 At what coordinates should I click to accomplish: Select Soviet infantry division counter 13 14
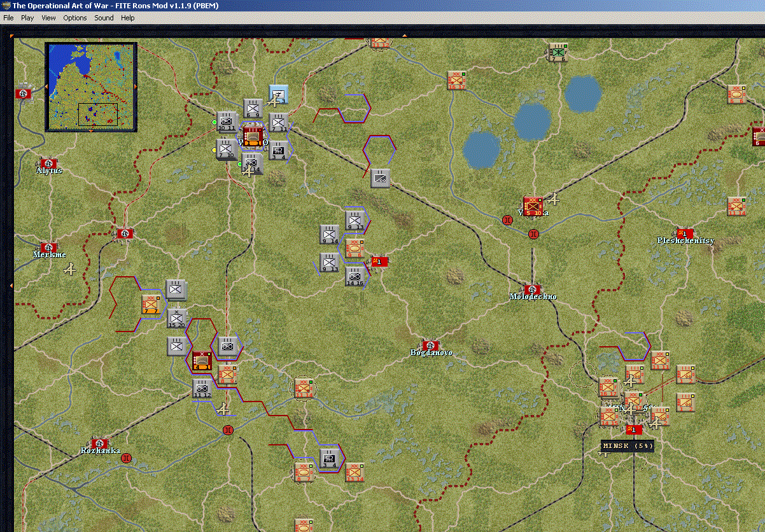(x=355, y=472)
